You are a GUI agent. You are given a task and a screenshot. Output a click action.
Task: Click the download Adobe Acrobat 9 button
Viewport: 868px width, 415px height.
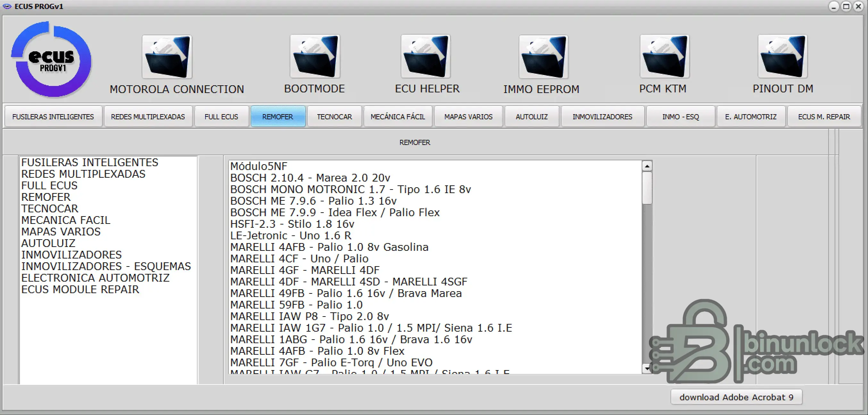(737, 397)
